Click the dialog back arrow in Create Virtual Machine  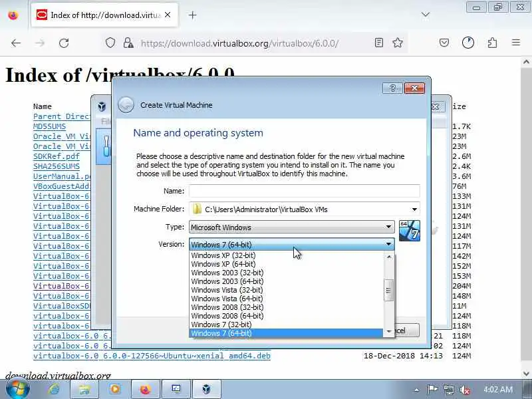click(126, 105)
